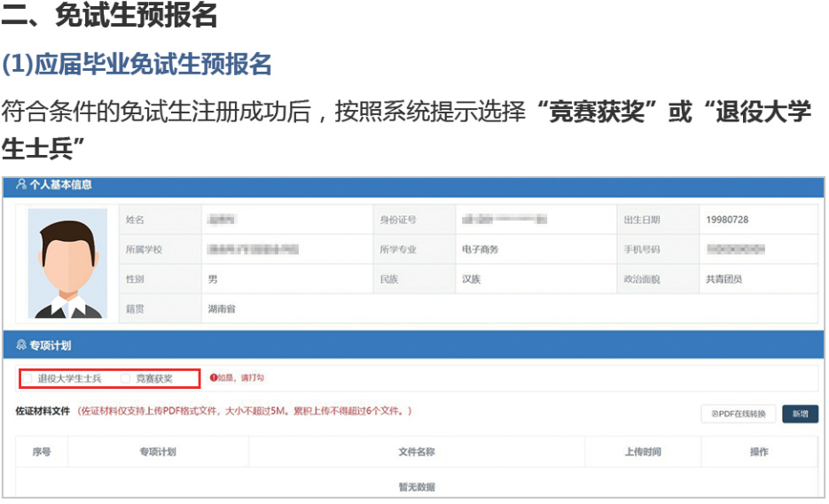Select the birth date value 19980728
The width and height of the screenshot is (829, 504).
coord(727,220)
